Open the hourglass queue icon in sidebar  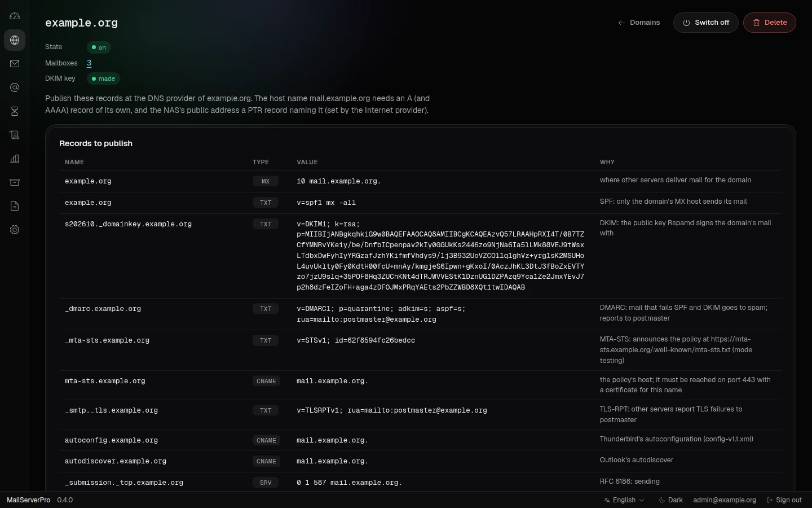[15, 111]
